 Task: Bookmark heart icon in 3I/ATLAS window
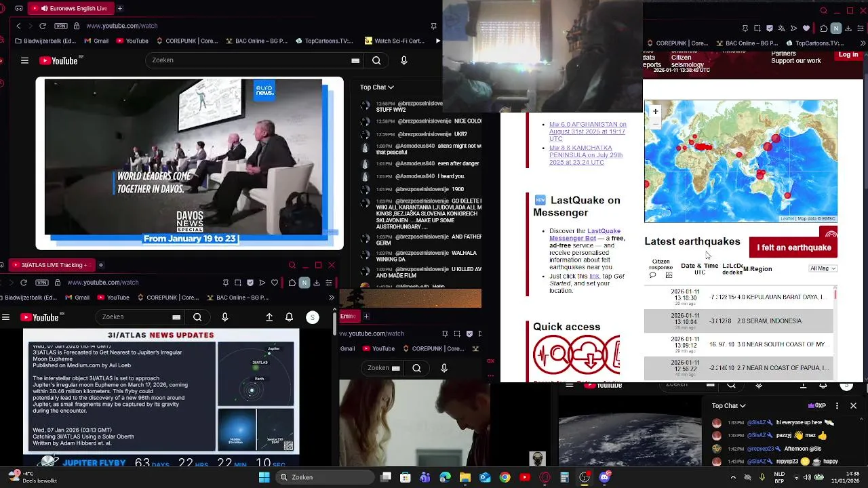pyautogui.click(x=274, y=283)
